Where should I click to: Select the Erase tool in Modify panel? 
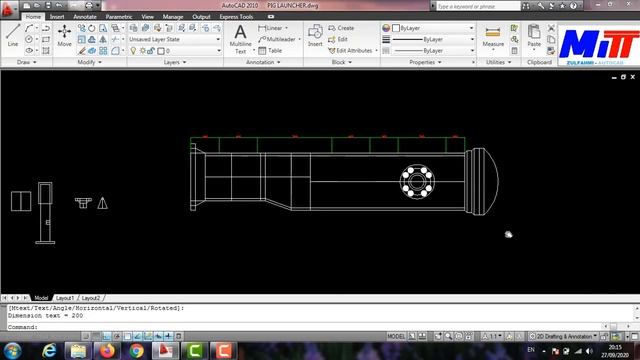click(82, 51)
